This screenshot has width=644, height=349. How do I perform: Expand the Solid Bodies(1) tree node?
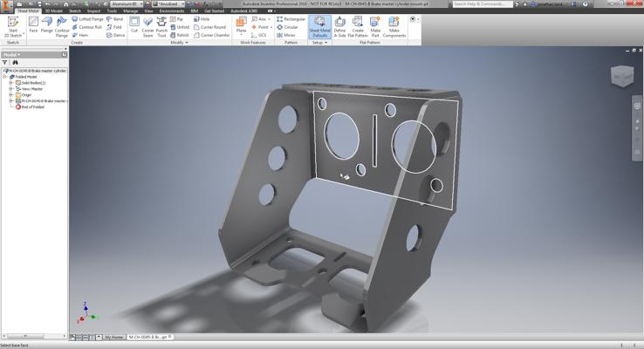11,83
